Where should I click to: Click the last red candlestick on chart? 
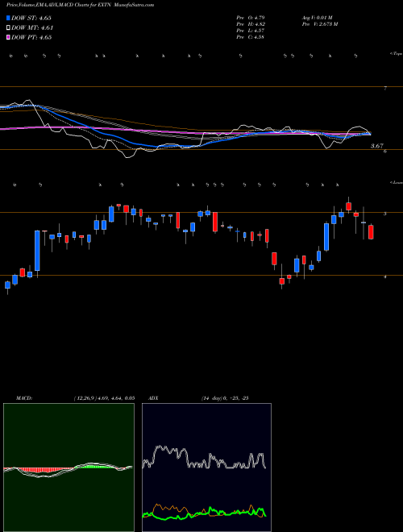[371, 232]
